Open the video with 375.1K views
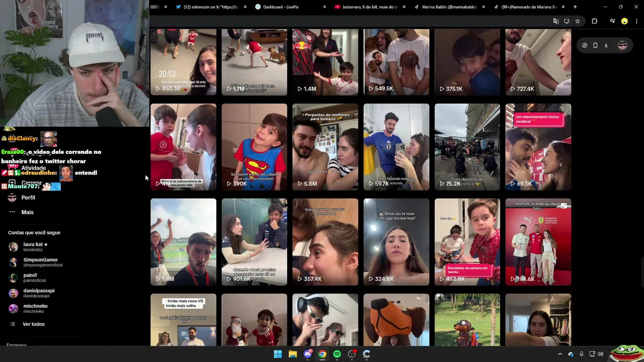Viewport: 644px width, 362px height. click(x=467, y=62)
